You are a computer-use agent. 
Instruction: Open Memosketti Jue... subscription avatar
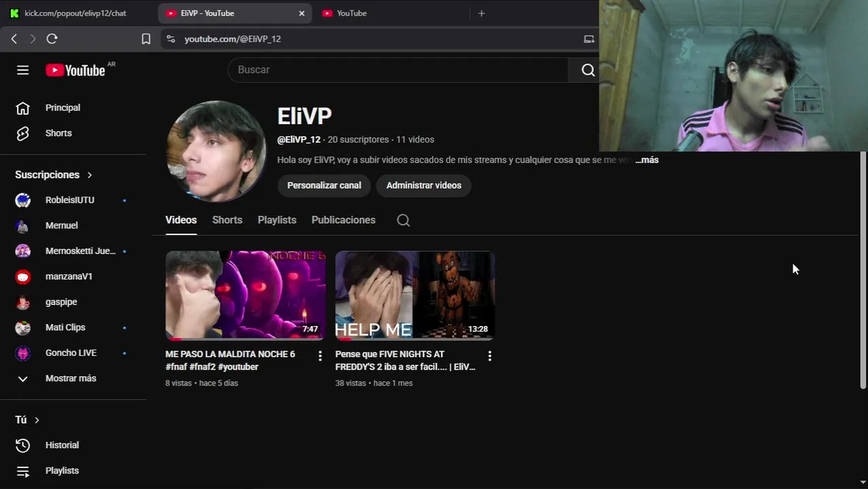coord(23,251)
